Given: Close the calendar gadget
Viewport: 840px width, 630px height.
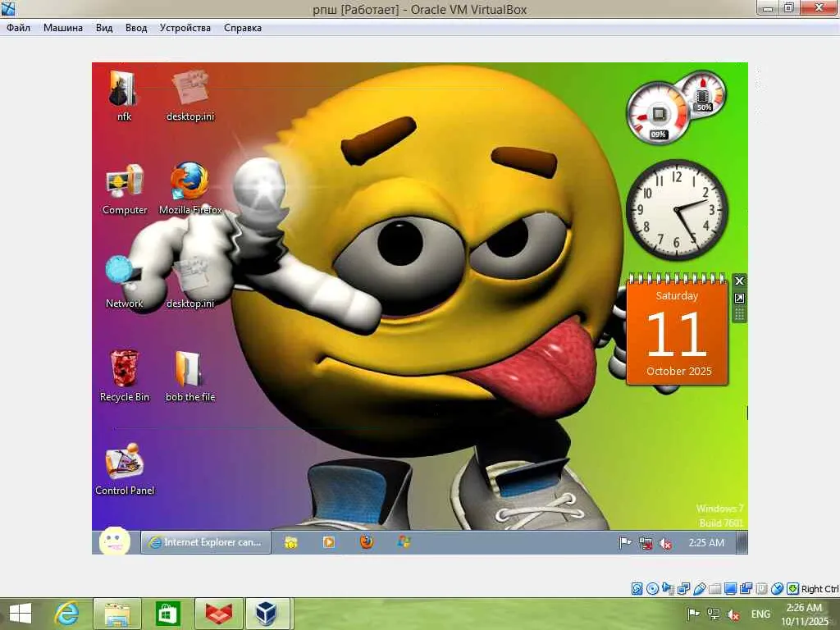Looking at the screenshot, I should tap(739, 281).
